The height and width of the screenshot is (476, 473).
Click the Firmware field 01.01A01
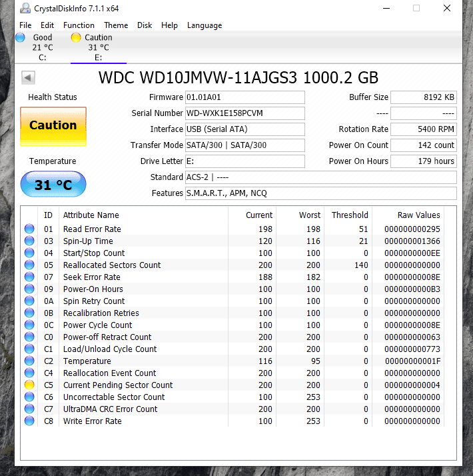(x=245, y=97)
